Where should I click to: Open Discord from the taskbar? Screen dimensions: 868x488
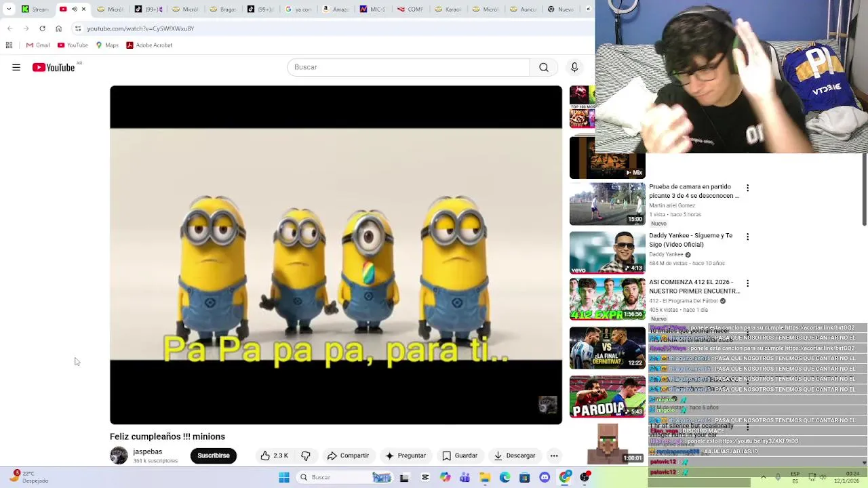545,477
